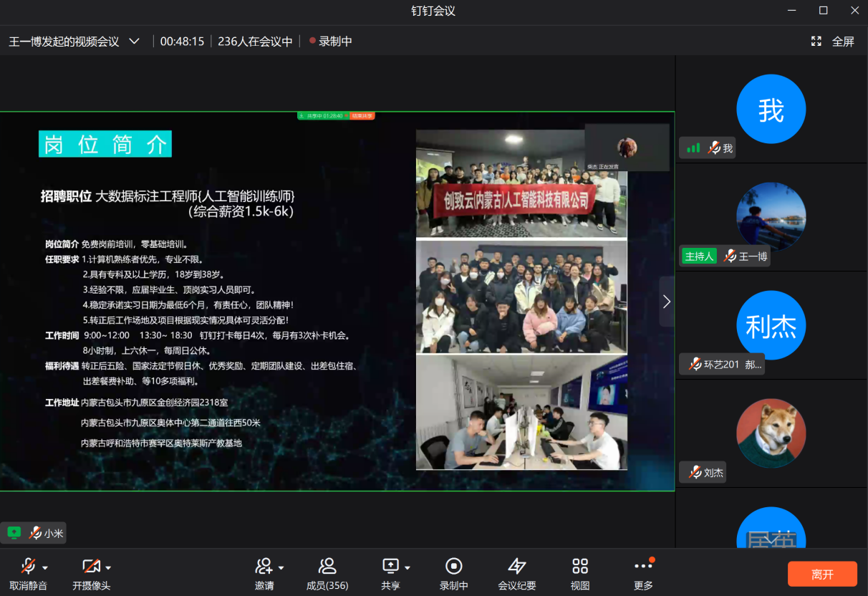868x596 pixels.
Task: Toggle recording via bottom 录制中 button
Action: (x=454, y=575)
